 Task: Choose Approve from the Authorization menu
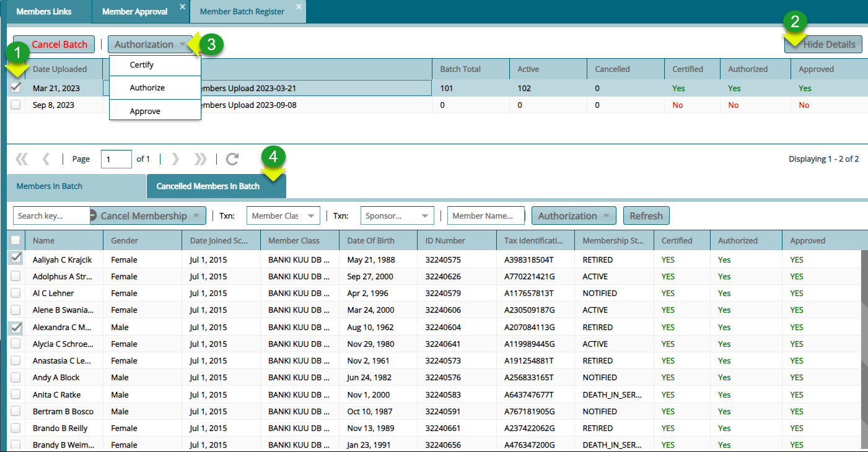pyautogui.click(x=145, y=111)
